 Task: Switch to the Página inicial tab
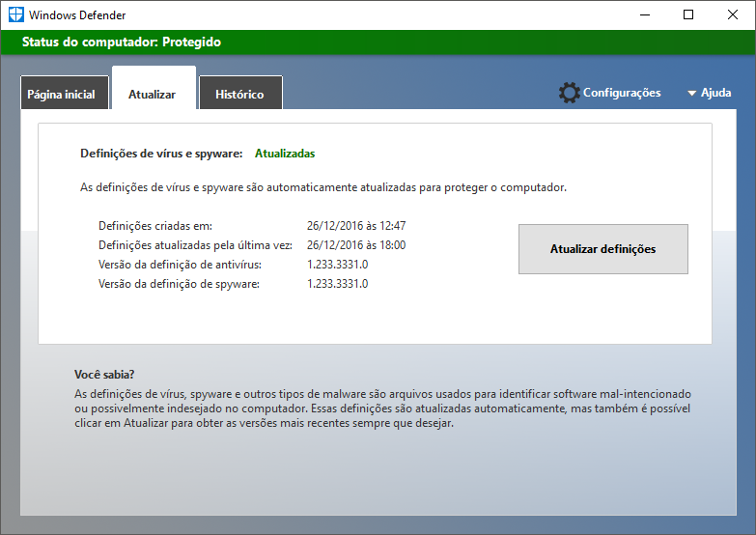coord(65,93)
